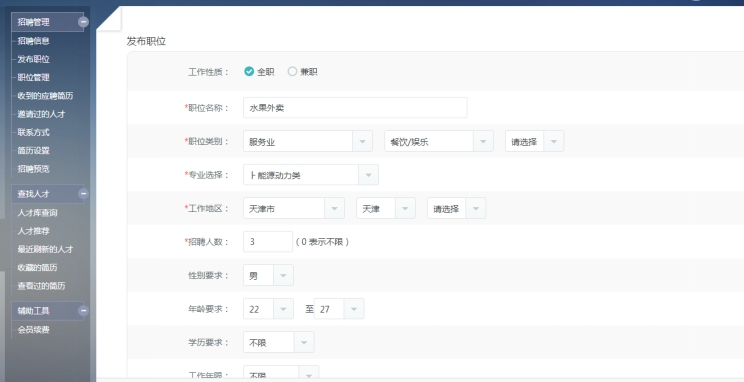Expand the 能源动力类 major dropdown

pyautogui.click(x=311, y=175)
